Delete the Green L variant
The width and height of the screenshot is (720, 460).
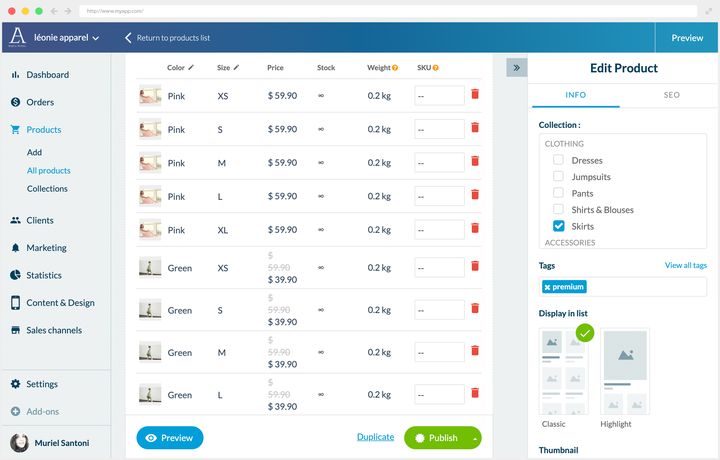(475, 393)
